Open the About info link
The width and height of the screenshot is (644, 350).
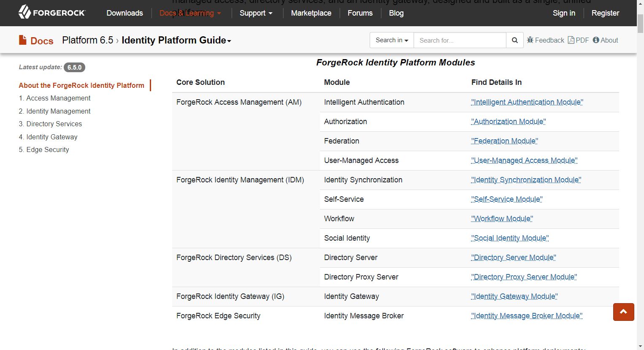click(605, 40)
